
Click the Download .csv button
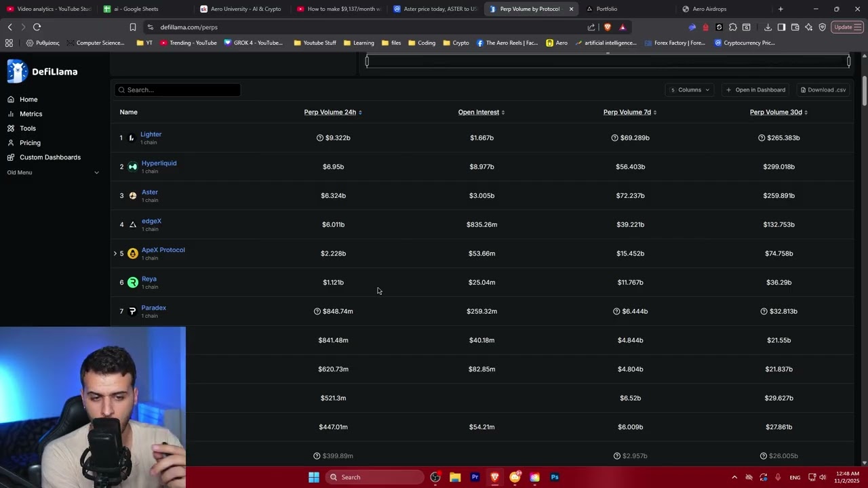pos(823,89)
